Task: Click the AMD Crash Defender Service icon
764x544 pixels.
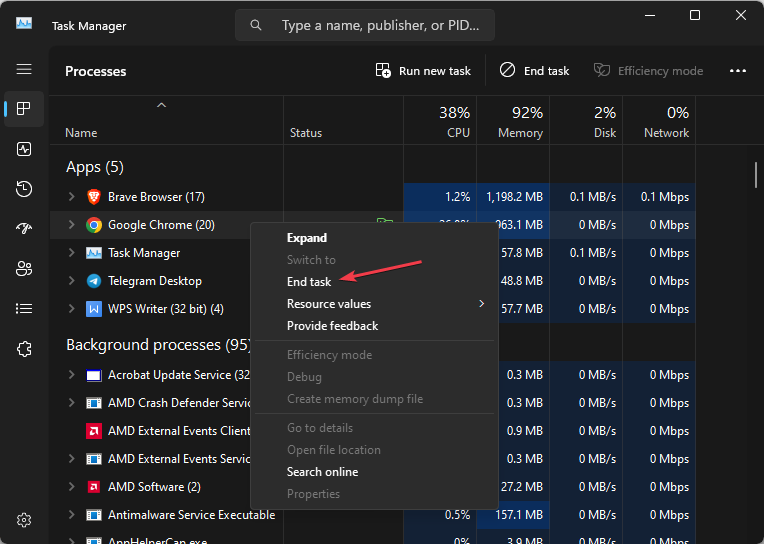Action: click(94, 403)
